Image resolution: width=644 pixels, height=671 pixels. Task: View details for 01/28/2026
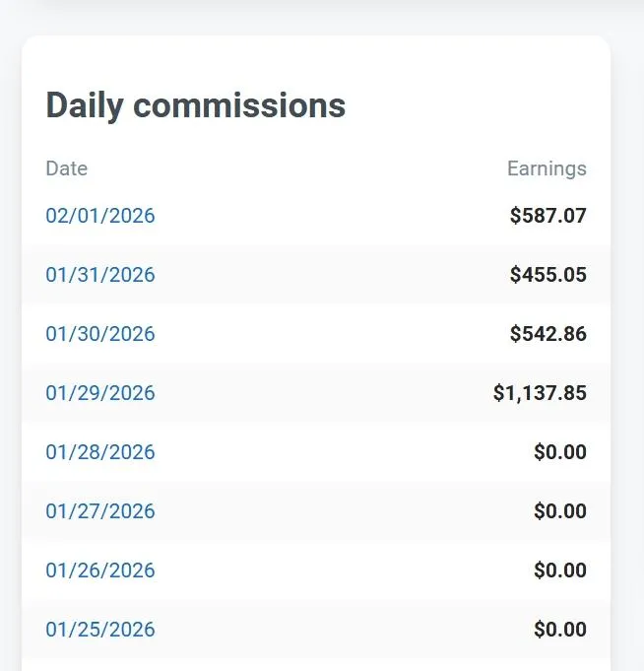tap(100, 452)
